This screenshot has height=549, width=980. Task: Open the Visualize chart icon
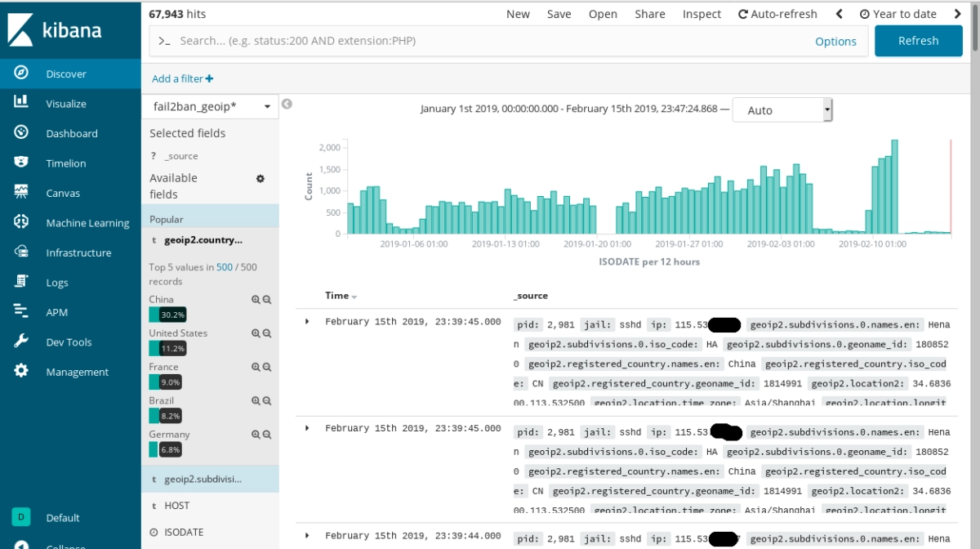(x=21, y=102)
